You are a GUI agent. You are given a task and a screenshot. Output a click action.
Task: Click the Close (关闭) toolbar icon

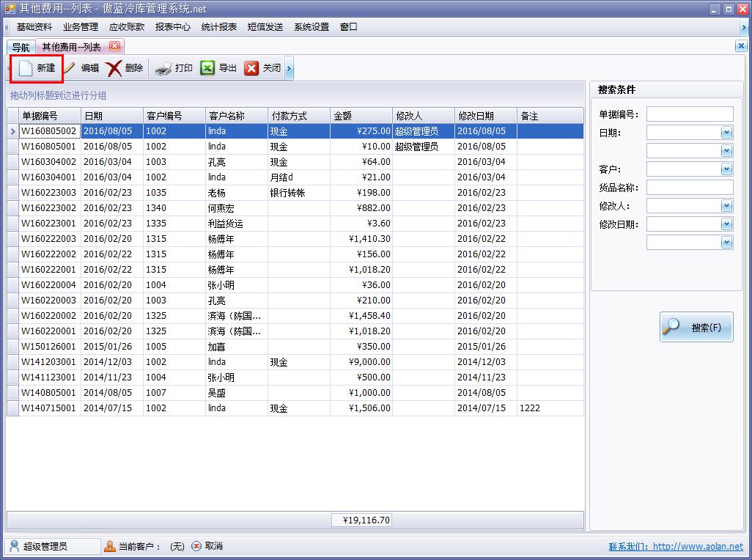coord(251,68)
